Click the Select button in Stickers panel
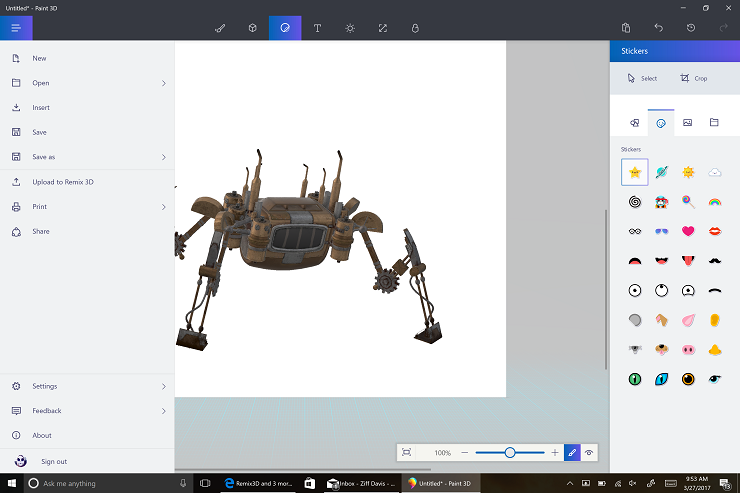This screenshot has height=493, width=740. (642, 78)
